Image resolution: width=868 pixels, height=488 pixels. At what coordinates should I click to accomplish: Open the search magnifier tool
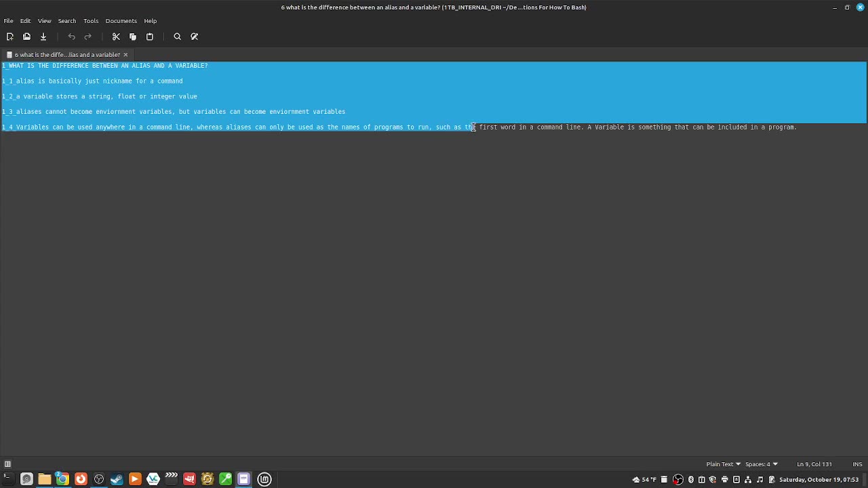coord(178,37)
